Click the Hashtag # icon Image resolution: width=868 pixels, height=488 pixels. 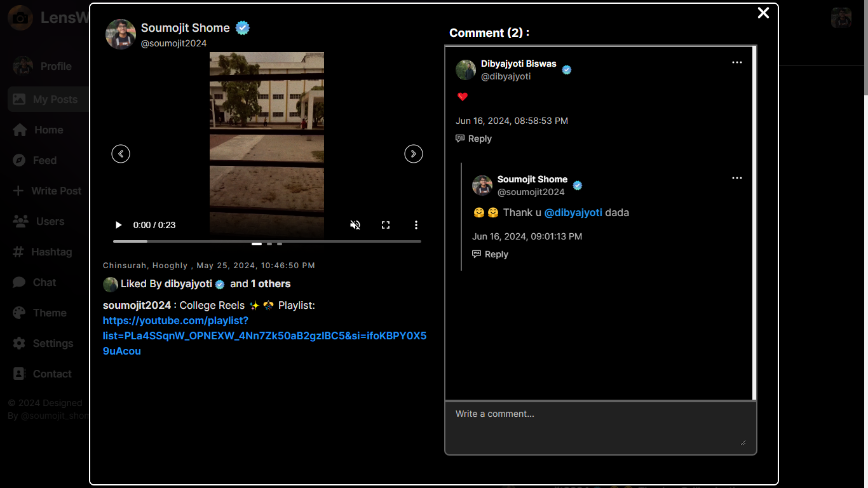(x=18, y=252)
